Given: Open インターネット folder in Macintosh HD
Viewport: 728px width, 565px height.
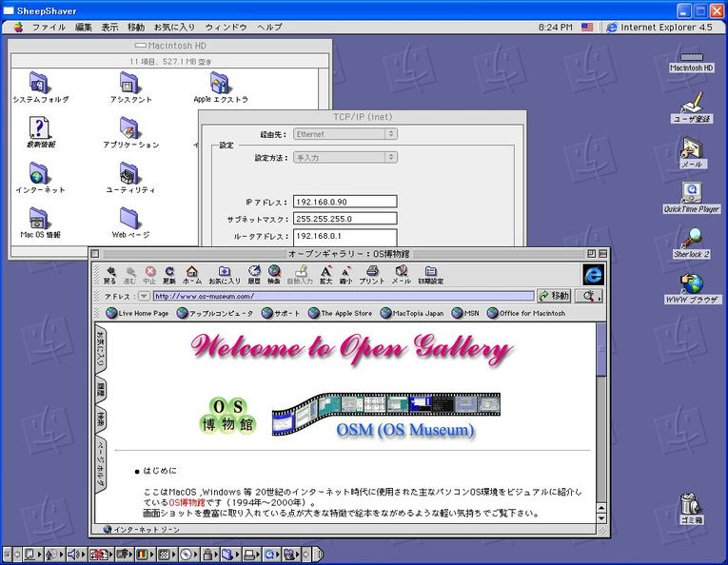Looking at the screenshot, I should coord(40,178).
